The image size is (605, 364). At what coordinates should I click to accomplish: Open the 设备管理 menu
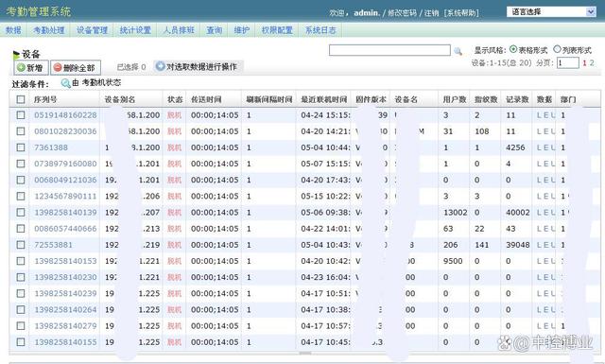92,30
